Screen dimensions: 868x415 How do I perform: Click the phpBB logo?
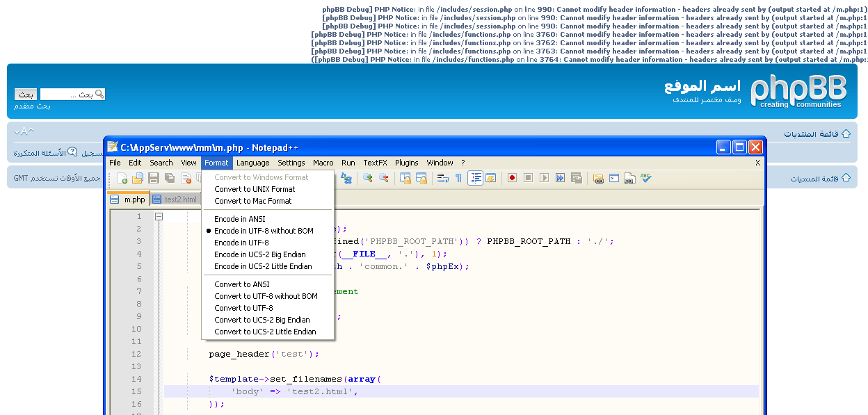[798, 92]
